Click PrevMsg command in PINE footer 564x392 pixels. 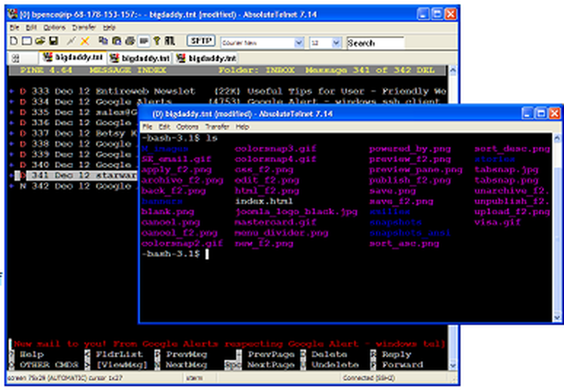(186, 354)
